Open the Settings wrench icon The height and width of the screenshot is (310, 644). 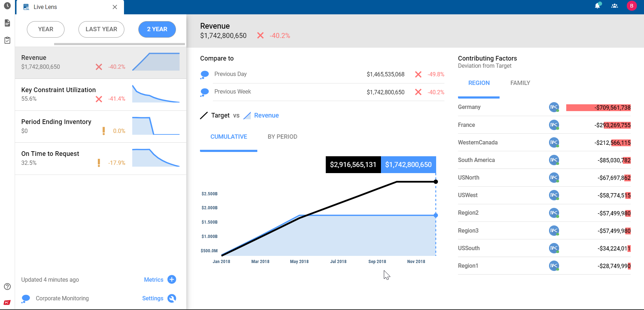click(172, 298)
